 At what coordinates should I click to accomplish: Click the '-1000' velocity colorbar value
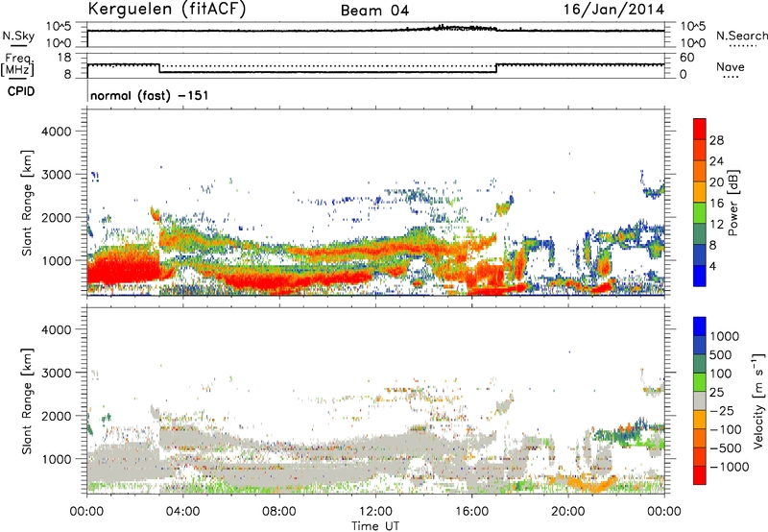click(x=730, y=467)
